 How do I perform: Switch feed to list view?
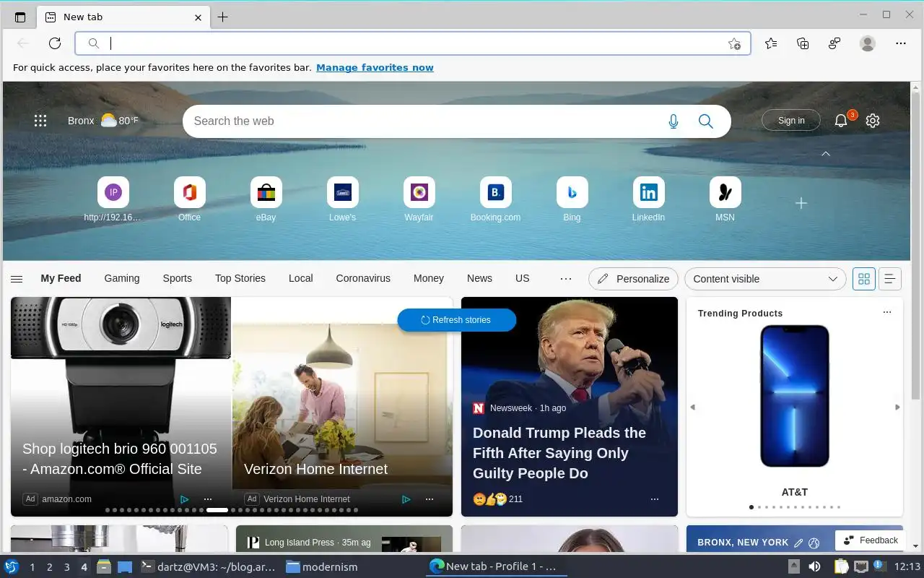click(x=890, y=279)
